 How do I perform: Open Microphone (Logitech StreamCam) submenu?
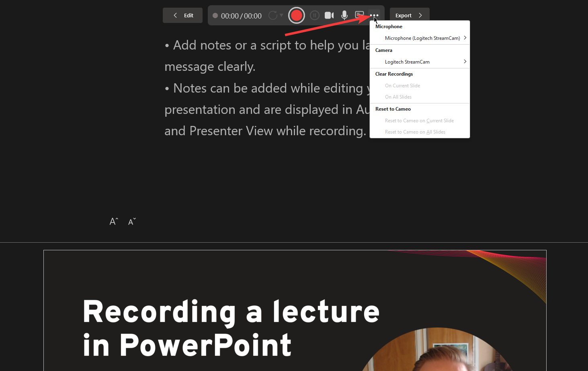coord(420,38)
